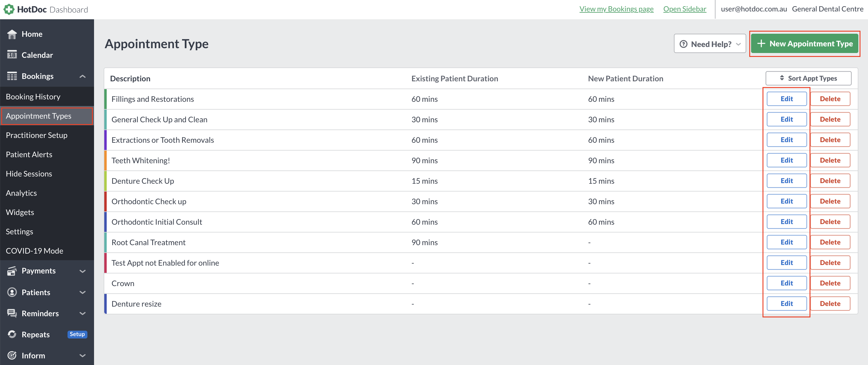Select Appointment Types in the sidebar
The image size is (868, 365).
pos(38,116)
